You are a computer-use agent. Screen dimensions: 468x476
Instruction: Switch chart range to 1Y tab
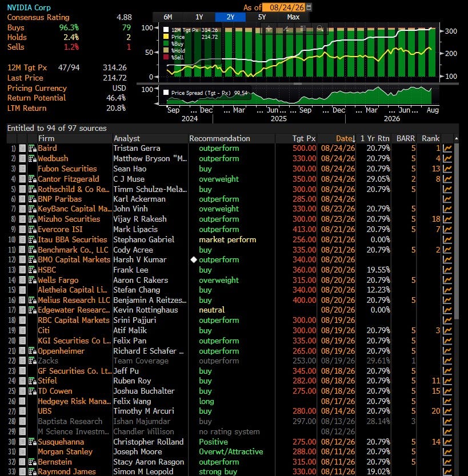coord(199,17)
